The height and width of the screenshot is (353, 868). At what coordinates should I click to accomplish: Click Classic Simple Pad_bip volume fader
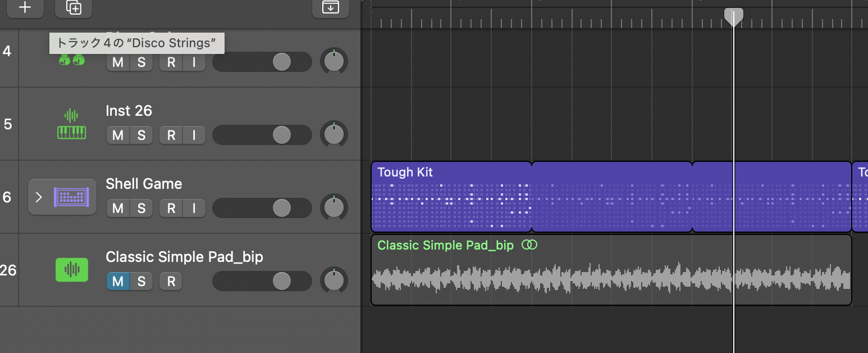pos(262,281)
